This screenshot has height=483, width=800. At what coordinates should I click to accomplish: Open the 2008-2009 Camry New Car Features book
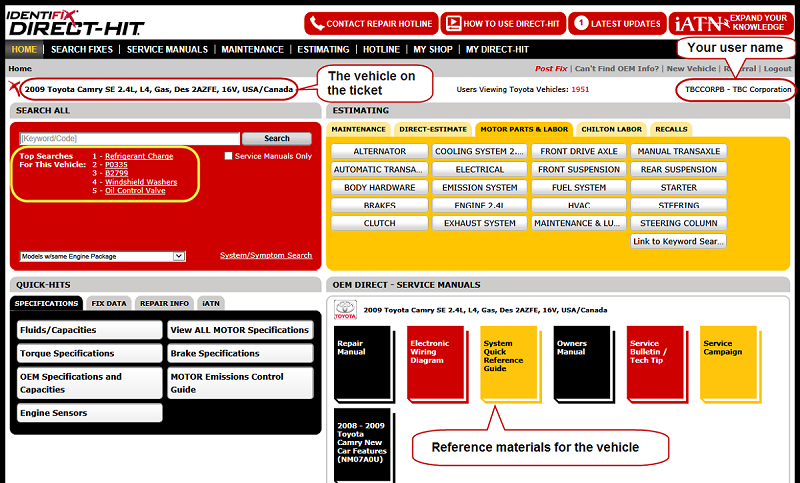(x=365, y=445)
